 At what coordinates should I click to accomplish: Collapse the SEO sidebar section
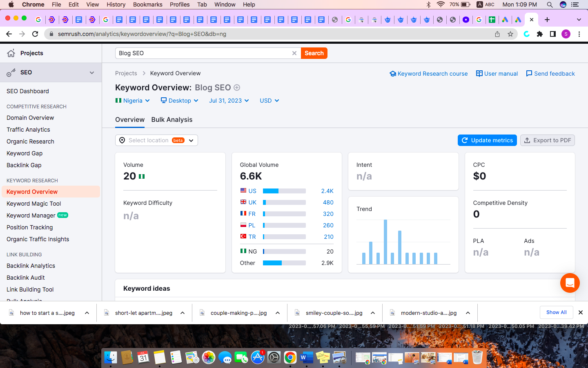click(92, 73)
